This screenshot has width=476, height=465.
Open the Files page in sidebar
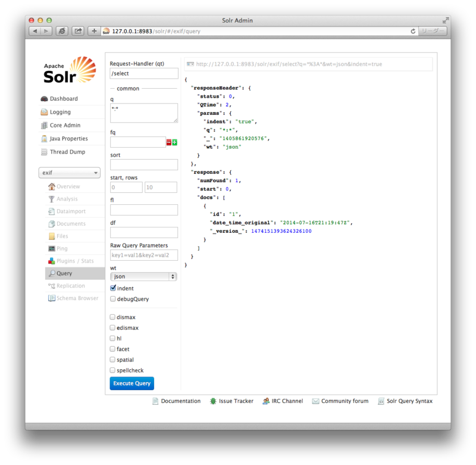[x=75, y=236]
